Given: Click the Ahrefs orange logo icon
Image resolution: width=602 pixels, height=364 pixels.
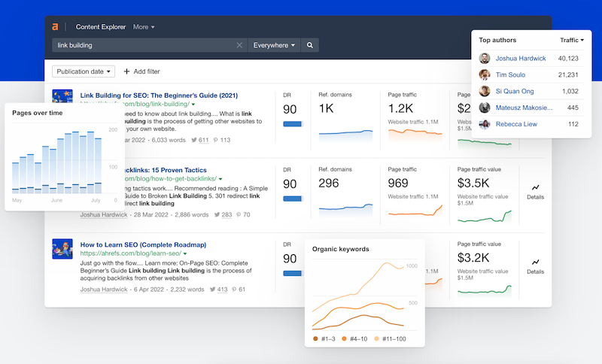Looking at the screenshot, I should tap(55, 27).
